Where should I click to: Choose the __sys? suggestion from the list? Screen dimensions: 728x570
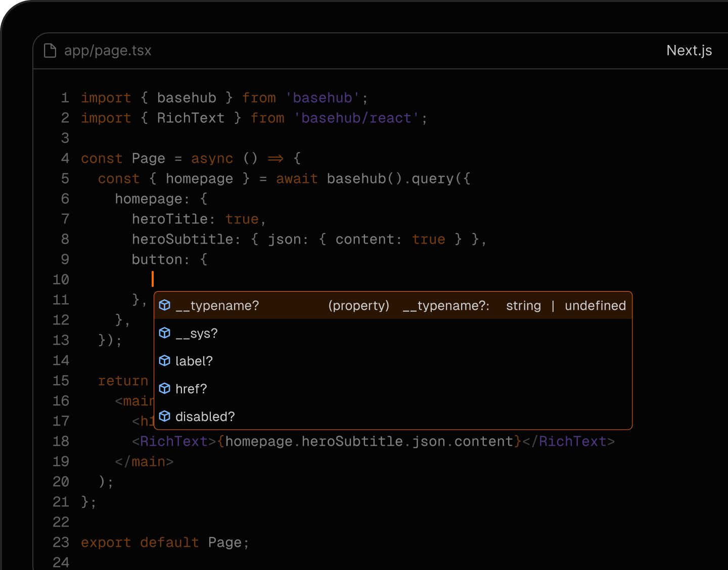197,334
